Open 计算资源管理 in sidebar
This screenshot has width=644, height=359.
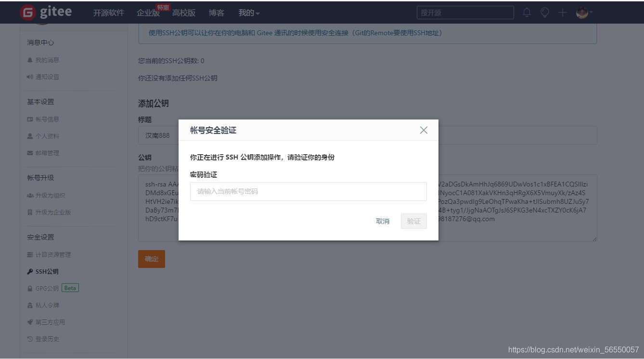tap(53, 254)
